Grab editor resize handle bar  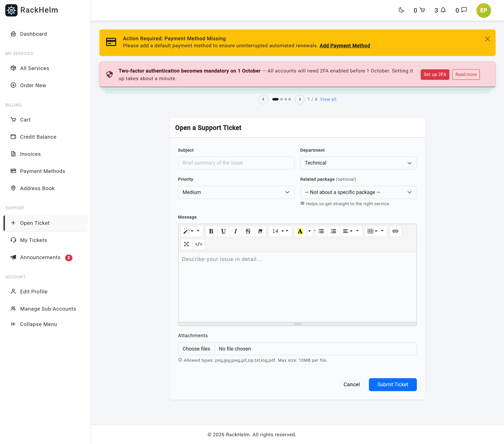point(297,324)
